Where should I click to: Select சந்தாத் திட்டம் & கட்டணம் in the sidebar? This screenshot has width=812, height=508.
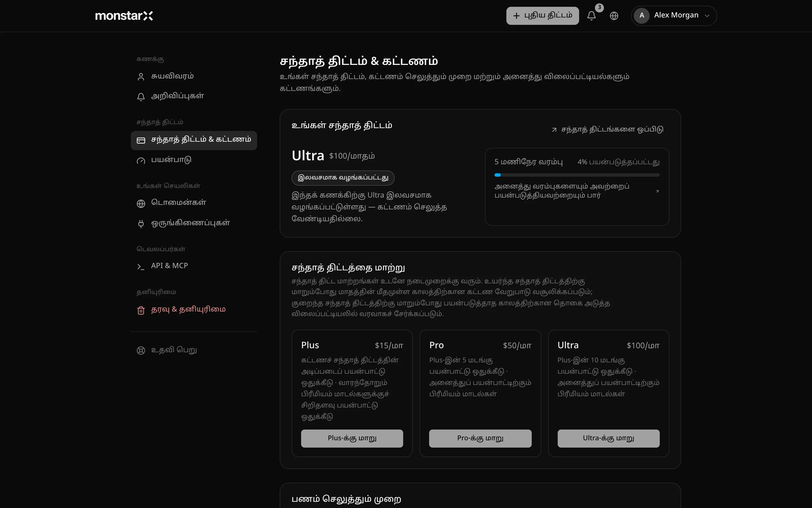click(194, 141)
